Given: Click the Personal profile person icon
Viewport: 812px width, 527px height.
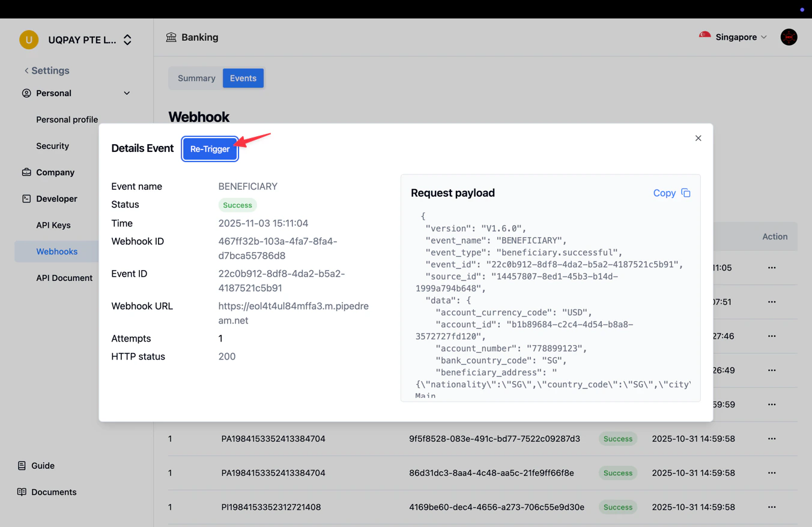Looking at the screenshot, I should [26, 93].
